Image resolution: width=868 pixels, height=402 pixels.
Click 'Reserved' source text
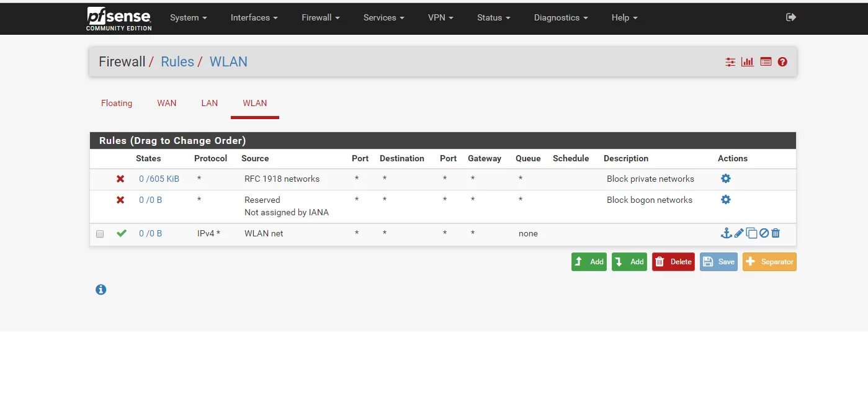pos(262,200)
